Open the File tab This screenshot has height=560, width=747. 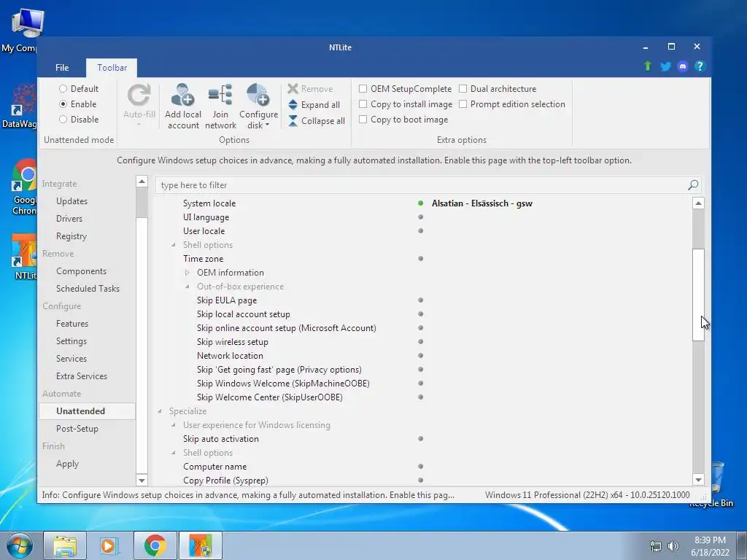(x=62, y=68)
